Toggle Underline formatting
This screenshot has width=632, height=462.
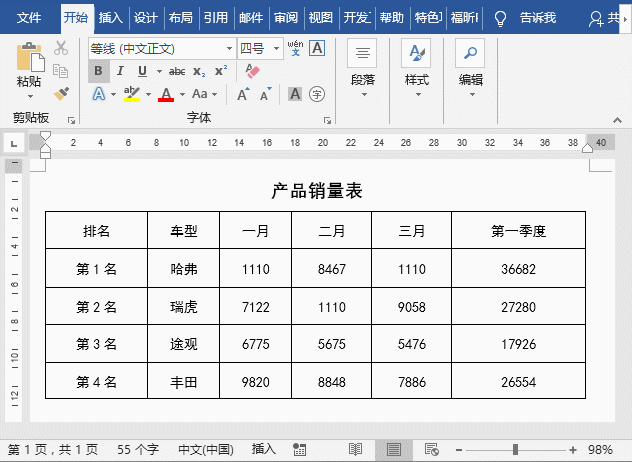coord(142,71)
